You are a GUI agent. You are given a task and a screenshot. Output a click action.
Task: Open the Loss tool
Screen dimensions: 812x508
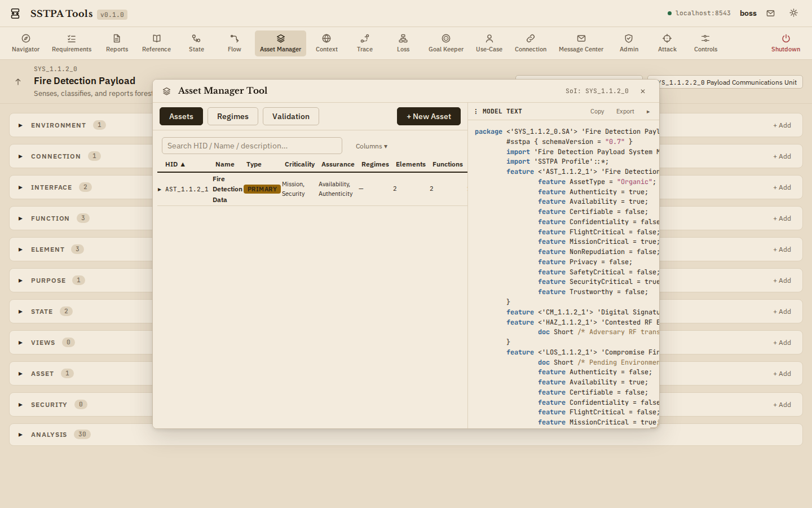click(403, 43)
